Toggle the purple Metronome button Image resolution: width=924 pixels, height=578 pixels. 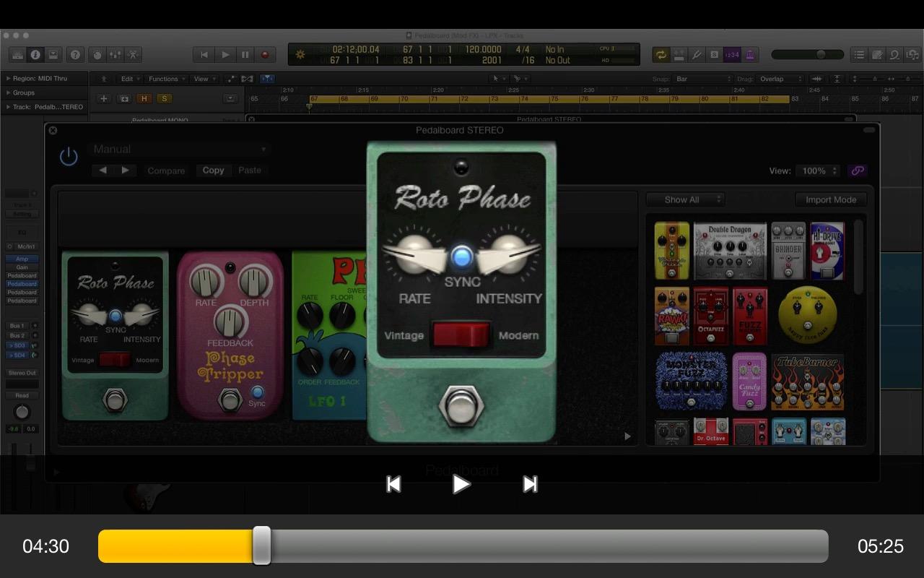(x=749, y=55)
